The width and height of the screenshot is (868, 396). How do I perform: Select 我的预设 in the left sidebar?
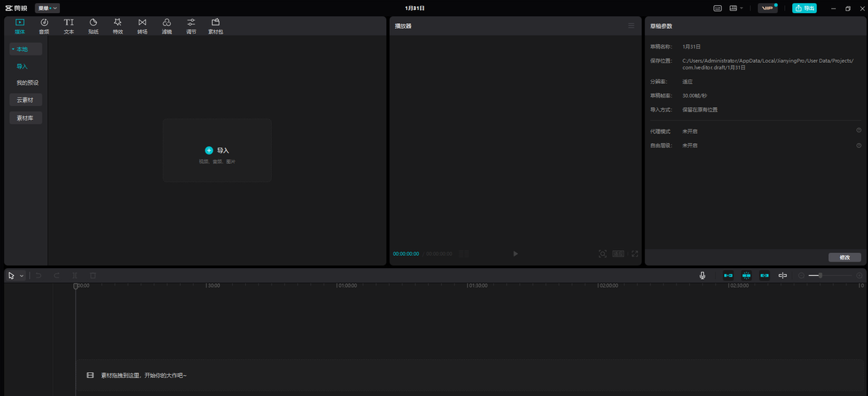tap(27, 82)
